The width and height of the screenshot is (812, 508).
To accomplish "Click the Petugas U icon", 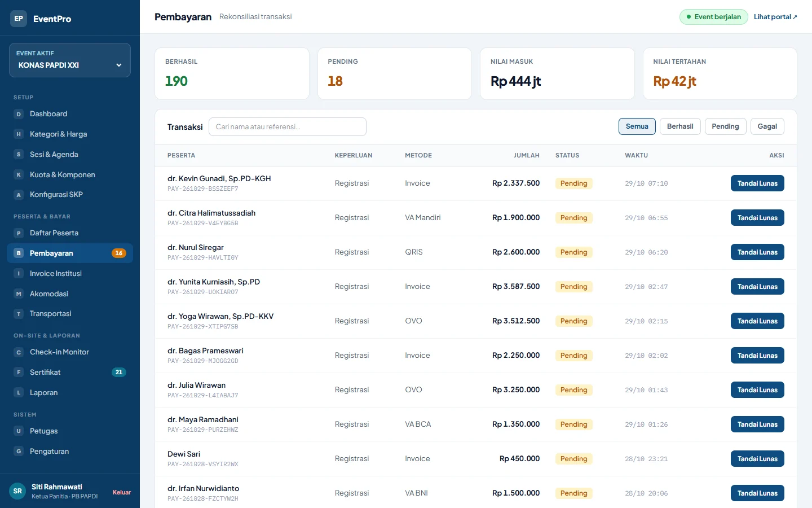I will [x=19, y=431].
